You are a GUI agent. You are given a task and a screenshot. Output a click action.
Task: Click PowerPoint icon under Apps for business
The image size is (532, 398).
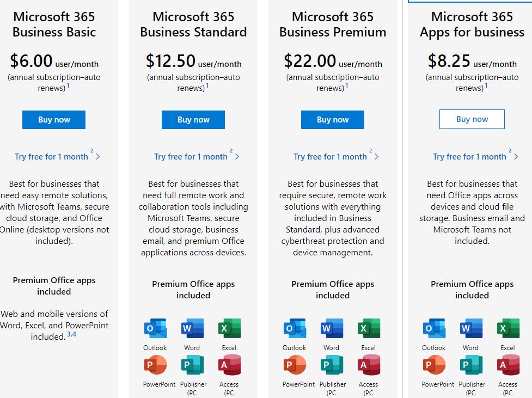click(x=434, y=365)
